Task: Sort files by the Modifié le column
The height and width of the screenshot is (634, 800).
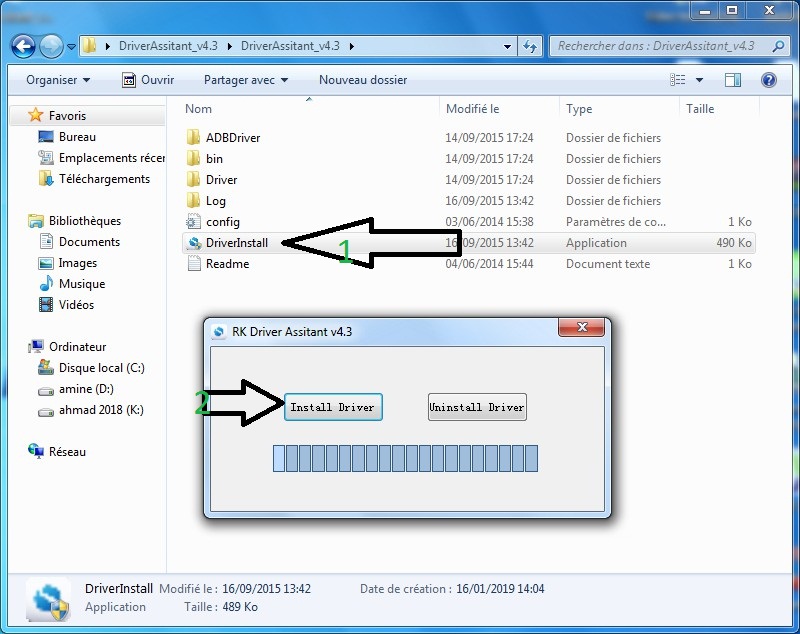Action: click(473, 109)
